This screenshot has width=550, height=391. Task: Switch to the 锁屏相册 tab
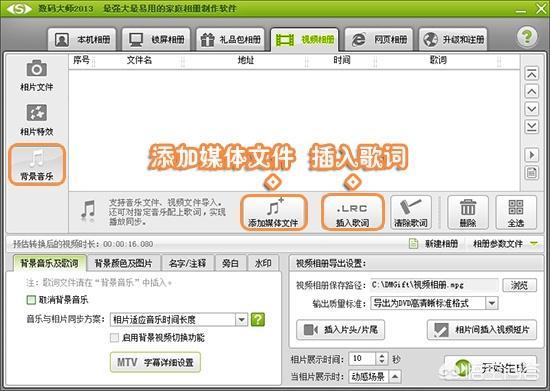click(x=156, y=40)
